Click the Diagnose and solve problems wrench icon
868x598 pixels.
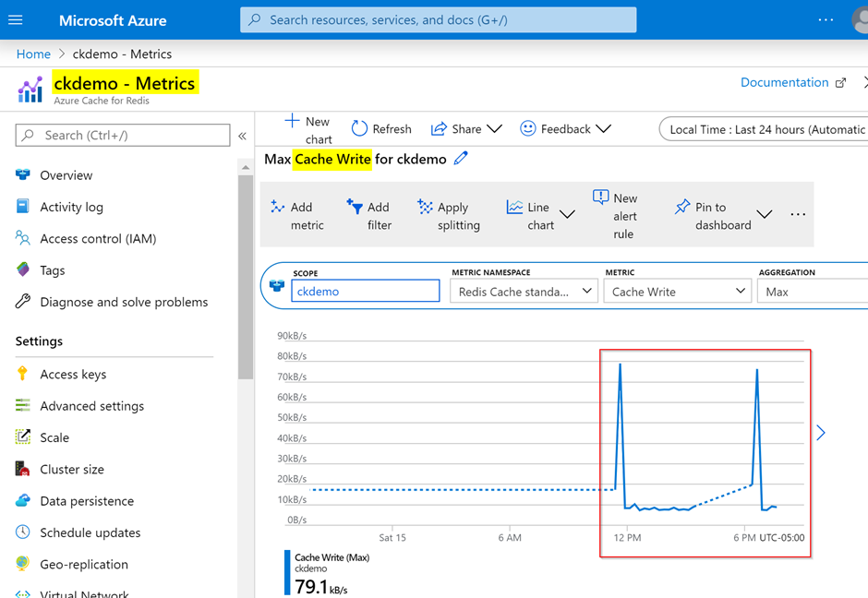click(x=23, y=301)
